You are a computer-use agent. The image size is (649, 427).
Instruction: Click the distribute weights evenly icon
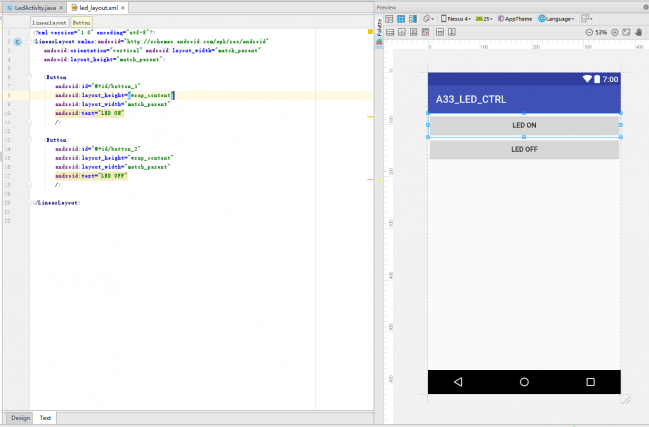pos(402,32)
